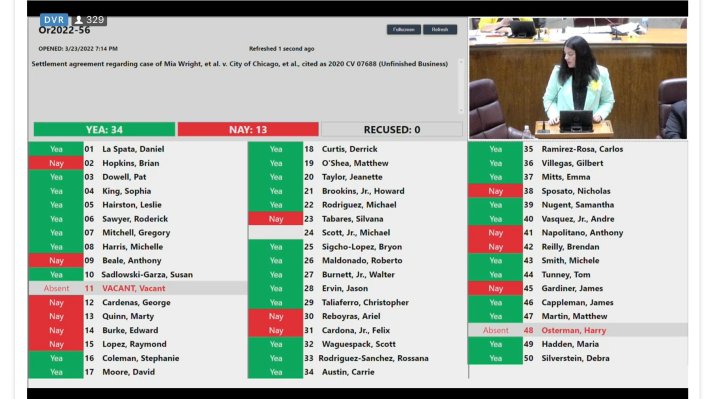
Task: Select the Osterman, Harry row
Action: pyautogui.click(x=578, y=330)
